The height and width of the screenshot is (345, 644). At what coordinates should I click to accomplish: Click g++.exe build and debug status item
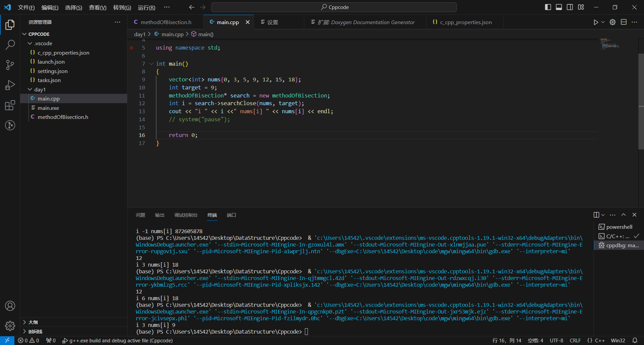coord(118,340)
